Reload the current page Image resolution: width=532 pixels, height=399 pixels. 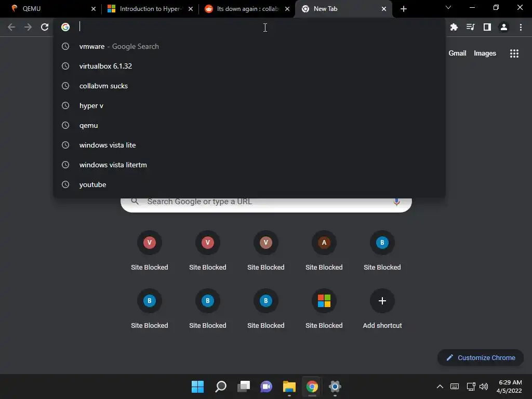tap(45, 27)
